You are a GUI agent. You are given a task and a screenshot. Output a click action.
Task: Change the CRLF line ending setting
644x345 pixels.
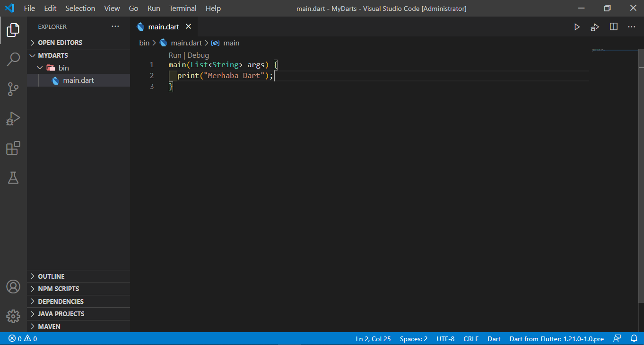(470, 339)
